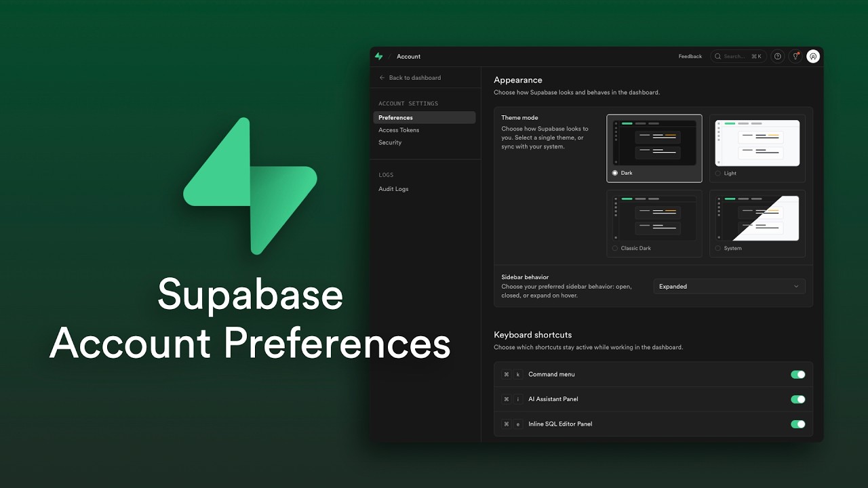Select the Light theme radio button
This screenshot has height=488, width=868.
pos(718,174)
